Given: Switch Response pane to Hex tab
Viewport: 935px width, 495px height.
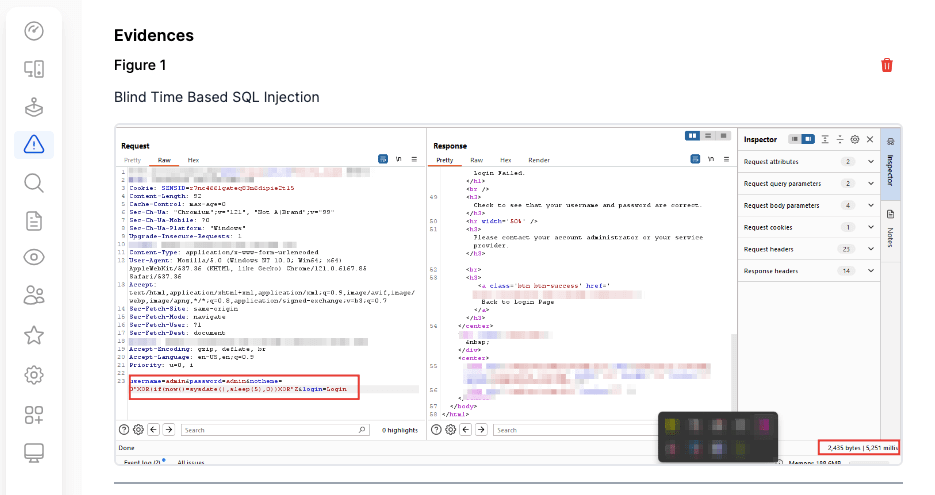Looking at the screenshot, I should point(506,160).
